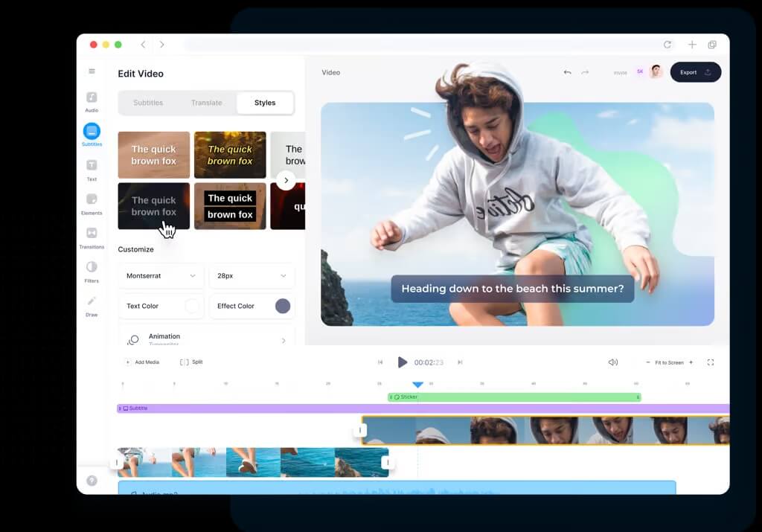Choose the beige plain subtitle style

click(153, 155)
